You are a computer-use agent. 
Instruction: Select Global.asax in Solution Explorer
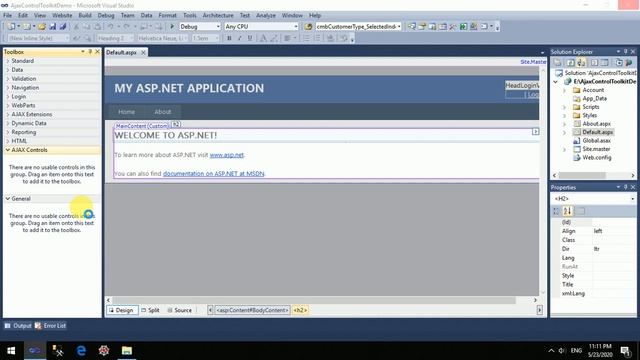pos(596,140)
